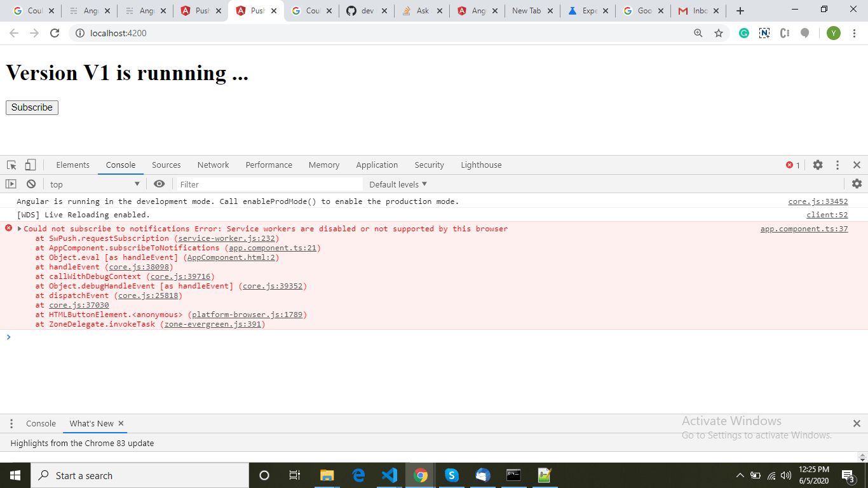
Task: Open the Default levels dropdown
Action: [x=397, y=184]
